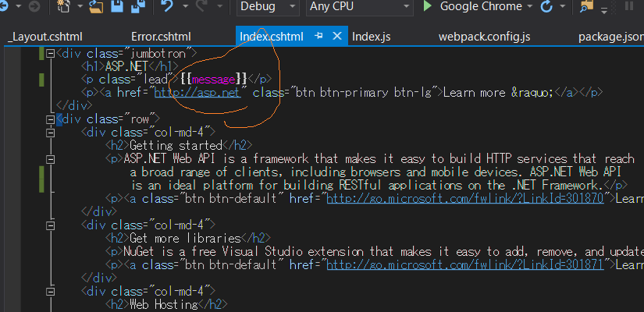Screen dimensions: 644x312
Task: Click the Getting started h2 text
Action: (176, 146)
